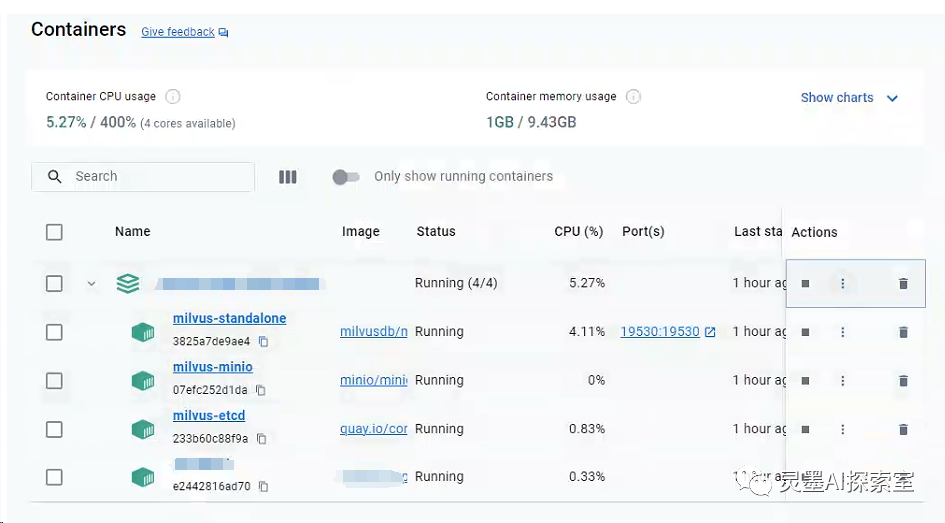
Task: Open more actions for the stack group
Action: point(843,283)
